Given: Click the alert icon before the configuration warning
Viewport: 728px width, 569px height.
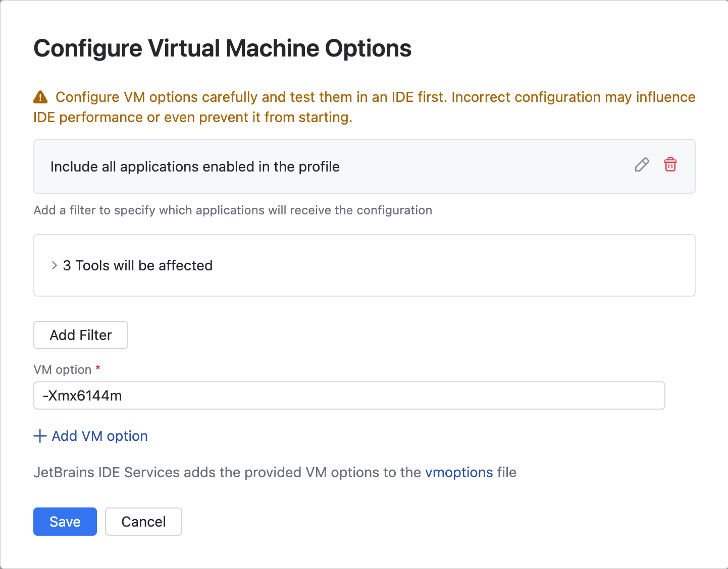Looking at the screenshot, I should pos(40,96).
